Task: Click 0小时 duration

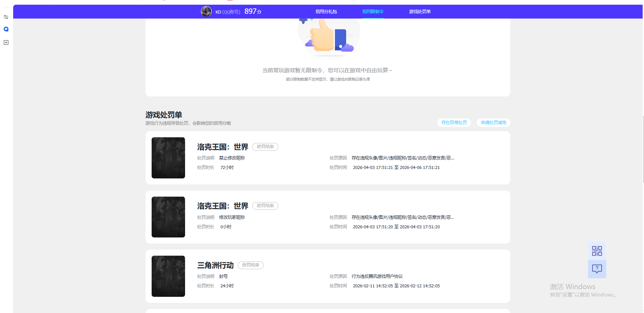Action: click(x=226, y=227)
